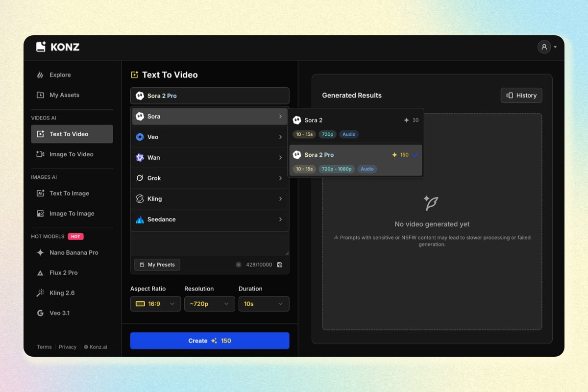The height and width of the screenshot is (392, 588).
Task: Click the checkmark on Sora 2 Pro
Action: click(x=416, y=155)
